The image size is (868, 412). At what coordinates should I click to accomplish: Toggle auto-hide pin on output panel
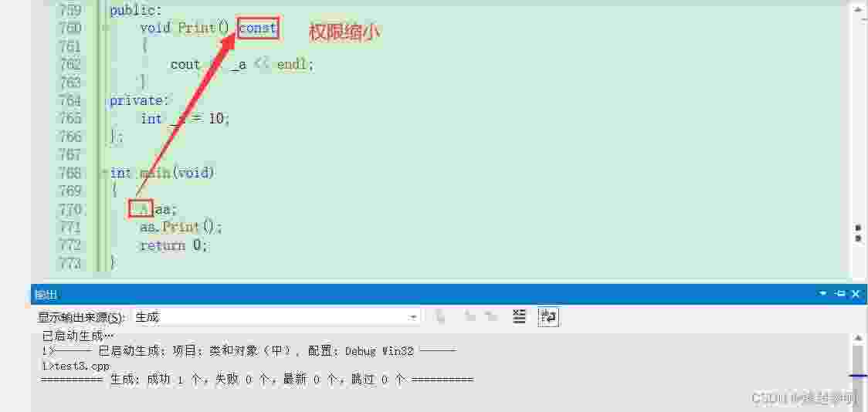coord(840,294)
